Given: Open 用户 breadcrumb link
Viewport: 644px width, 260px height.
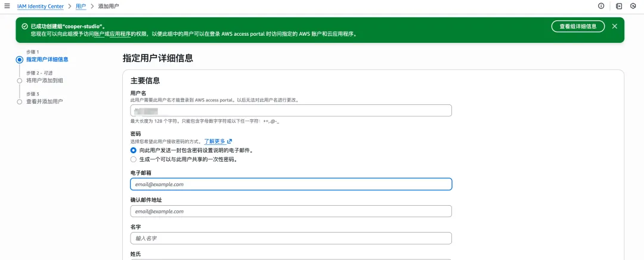Looking at the screenshot, I should pos(80,6).
